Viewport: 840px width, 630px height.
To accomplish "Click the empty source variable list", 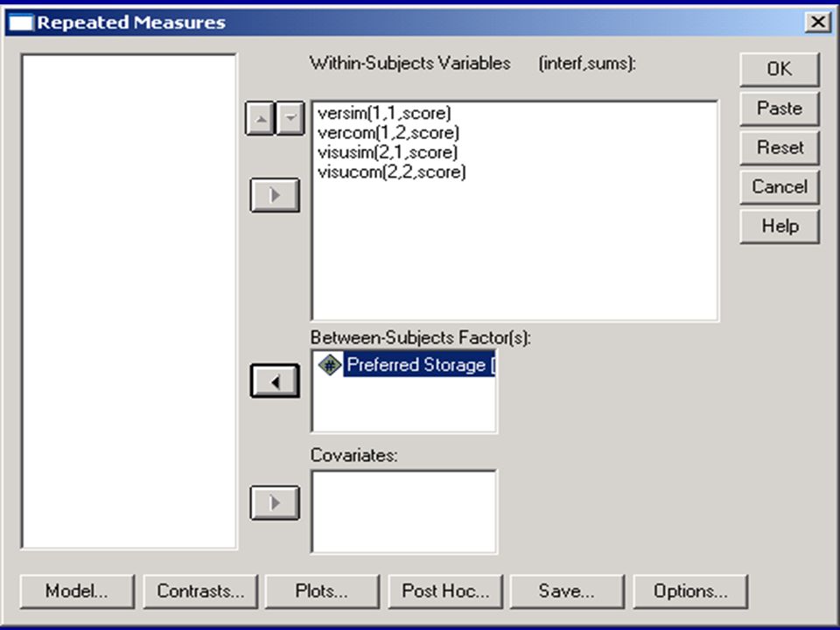I will coord(129,301).
